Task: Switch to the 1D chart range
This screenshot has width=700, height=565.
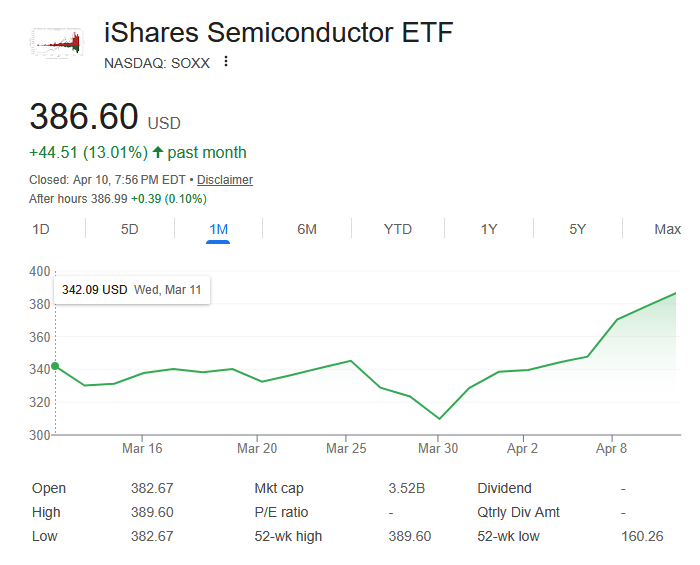Action: (x=41, y=229)
